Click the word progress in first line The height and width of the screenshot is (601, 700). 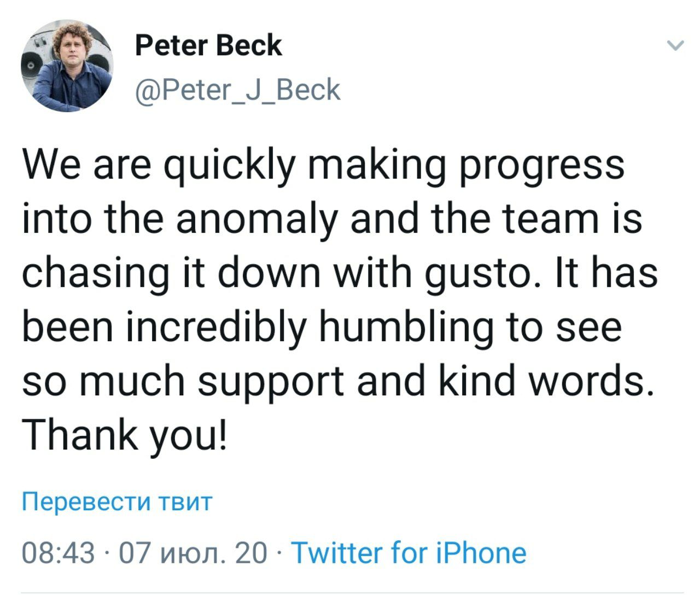point(542,166)
